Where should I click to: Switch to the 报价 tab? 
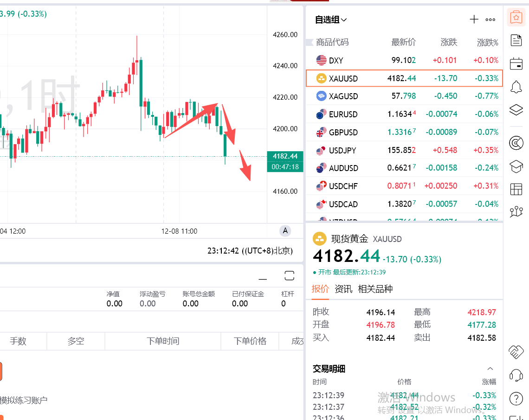[320, 289]
